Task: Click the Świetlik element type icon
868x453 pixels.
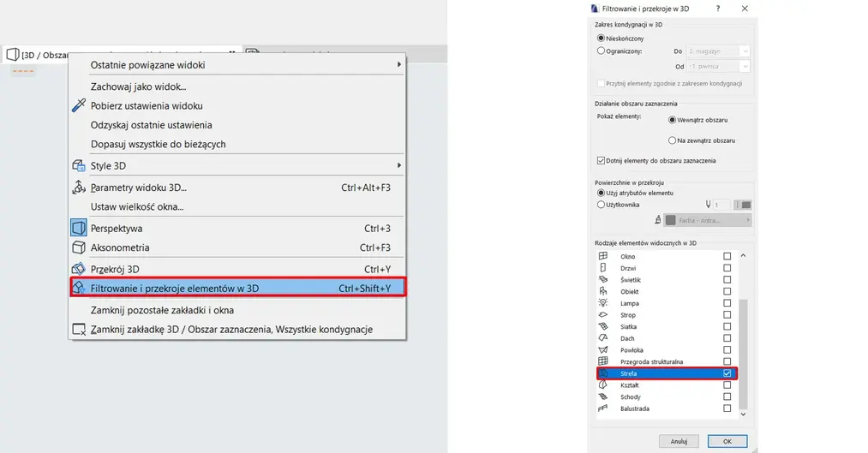Action: pos(603,279)
